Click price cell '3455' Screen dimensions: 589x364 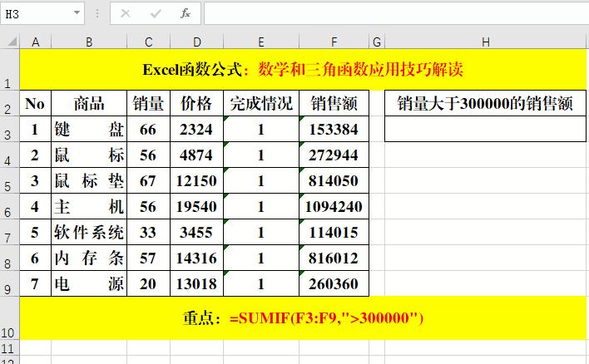[x=197, y=232]
